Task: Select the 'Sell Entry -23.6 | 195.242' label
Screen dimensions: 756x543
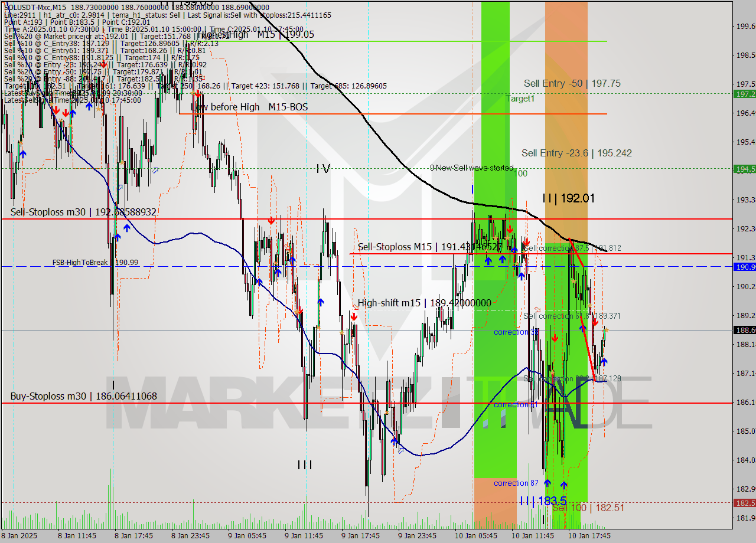Action: pyautogui.click(x=576, y=153)
